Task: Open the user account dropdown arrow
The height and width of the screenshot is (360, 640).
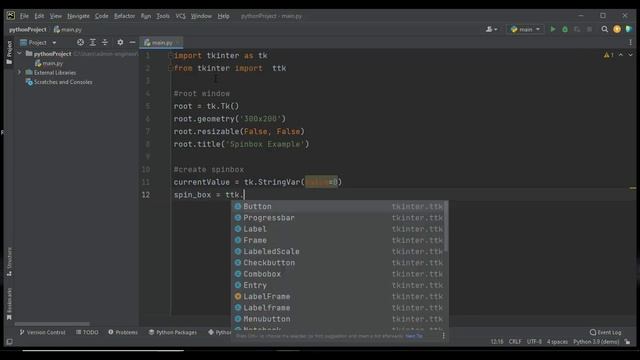Action: (496, 29)
